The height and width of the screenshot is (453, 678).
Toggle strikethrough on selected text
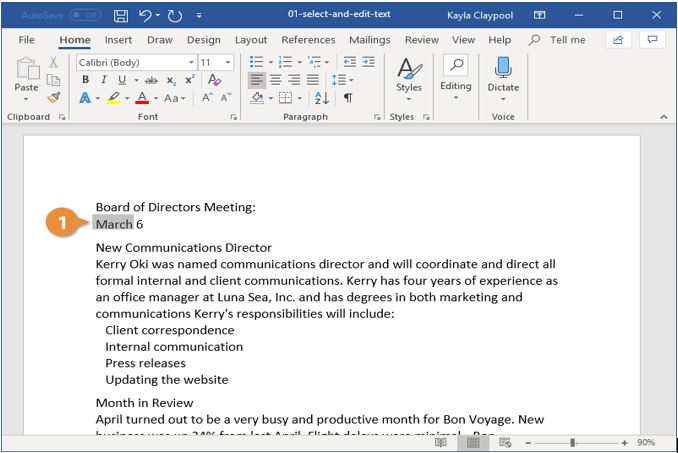pyautogui.click(x=151, y=80)
